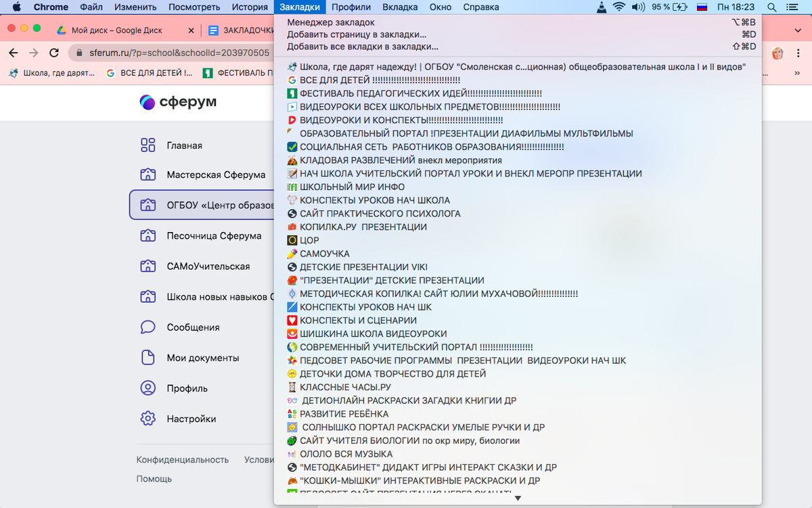The image size is (812, 508).
Task: Open bookmark КЛАДОВАЯ РАЗВЛЕЧЕНИЙ
Action: (518, 160)
